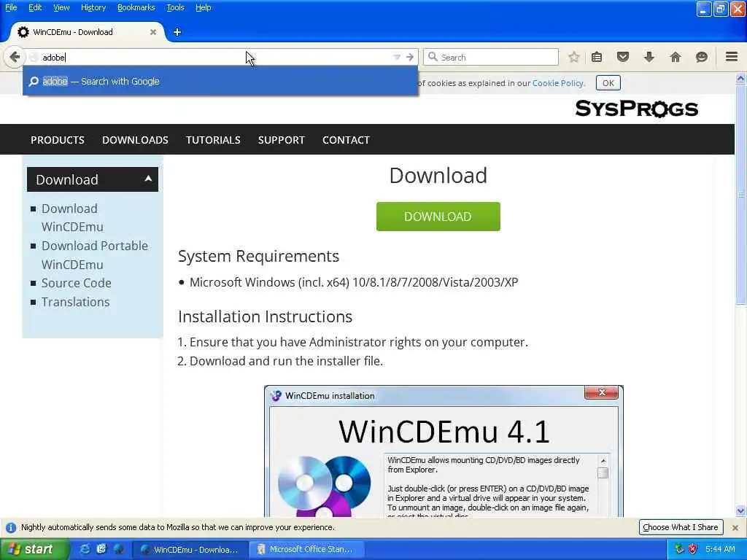The height and width of the screenshot is (560, 747).
Task: Click the SysProgs logo
Action: pos(636,109)
